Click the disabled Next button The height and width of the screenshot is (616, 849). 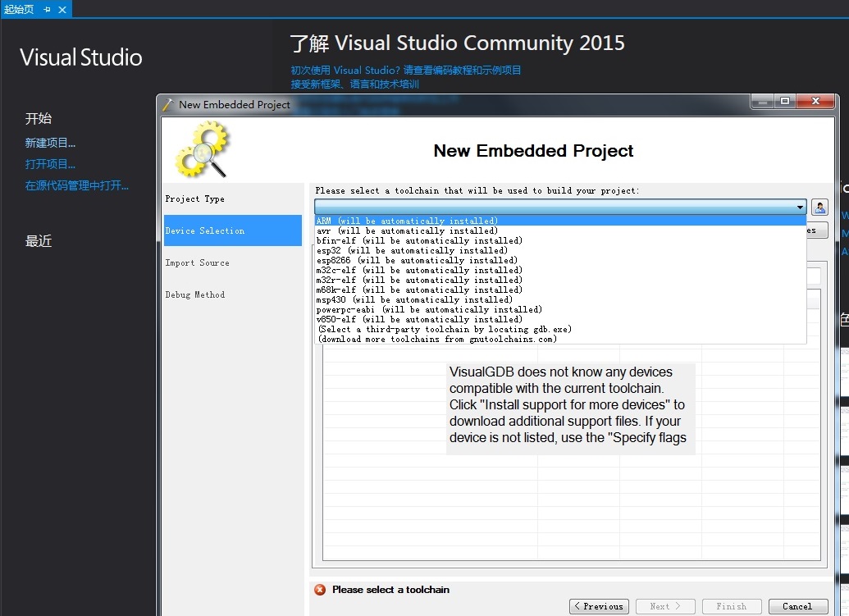click(665, 606)
